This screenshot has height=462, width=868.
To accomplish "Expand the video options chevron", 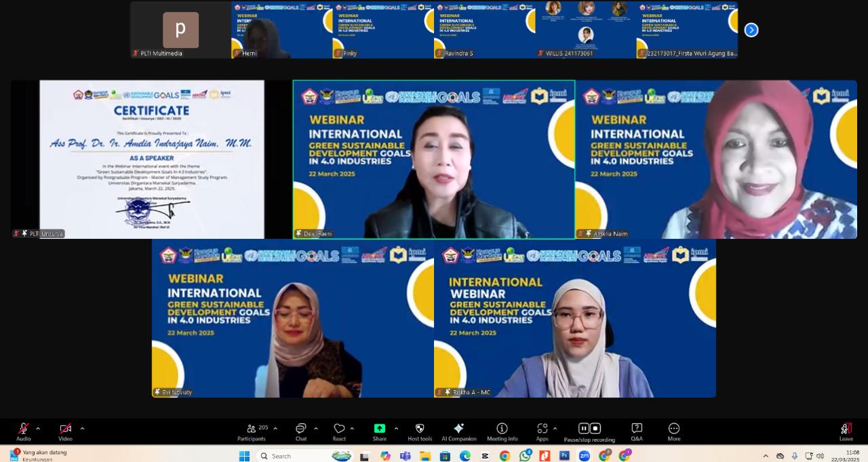I will (x=83, y=428).
